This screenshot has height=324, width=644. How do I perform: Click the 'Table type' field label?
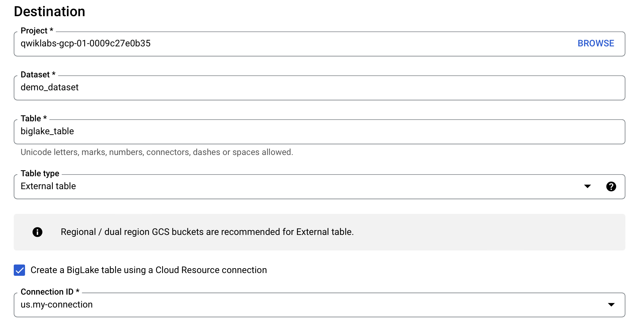point(40,174)
